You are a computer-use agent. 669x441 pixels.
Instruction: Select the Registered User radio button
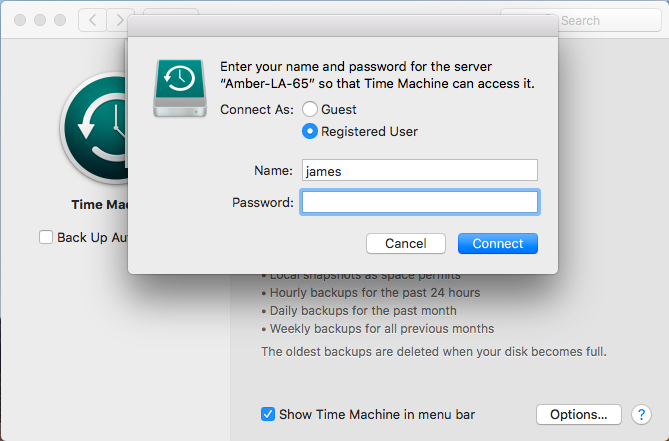pyautogui.click(x=310, y=131)
